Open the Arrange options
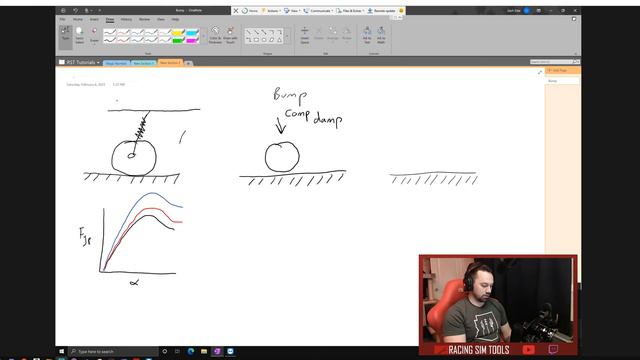The width and height of the screenshot is (640, 360). click(x=333, y=34)
